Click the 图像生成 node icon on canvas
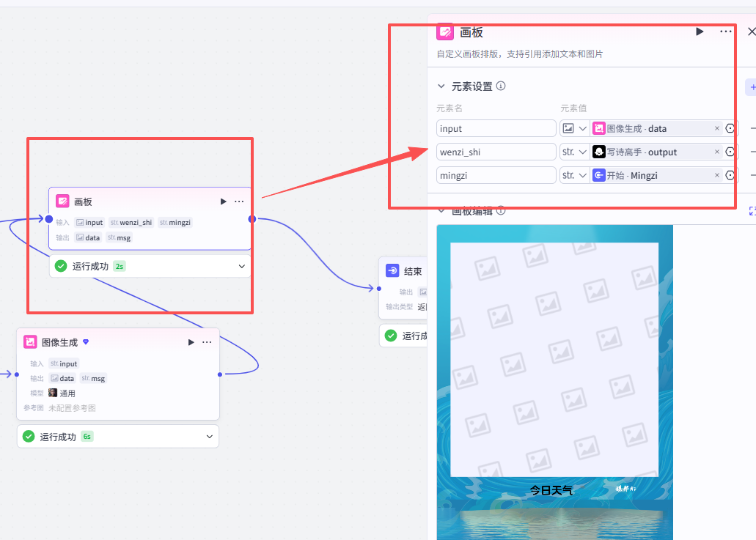 pyautogui.click(x=30, y=342)
